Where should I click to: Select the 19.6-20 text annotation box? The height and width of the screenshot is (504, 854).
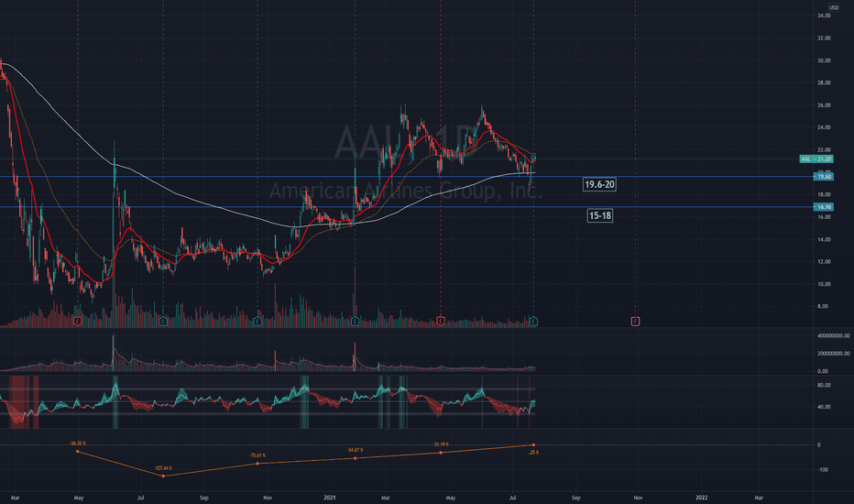click(599, 184)
